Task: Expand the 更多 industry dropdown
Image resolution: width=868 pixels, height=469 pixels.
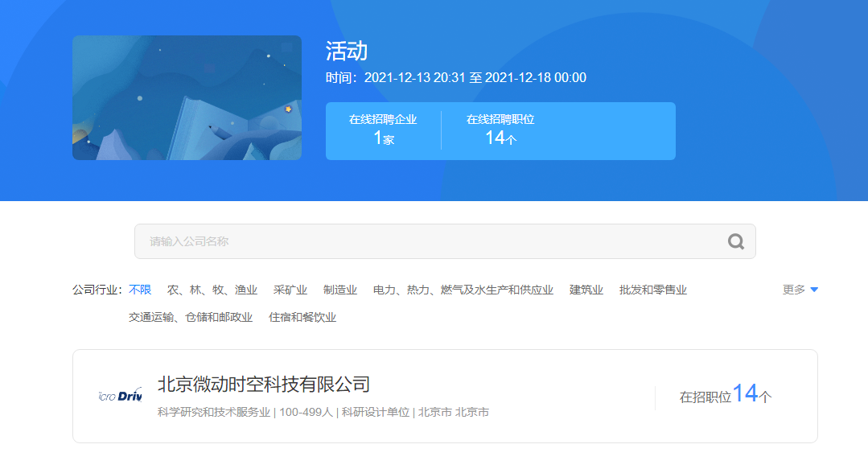Action: coord(800,290)
